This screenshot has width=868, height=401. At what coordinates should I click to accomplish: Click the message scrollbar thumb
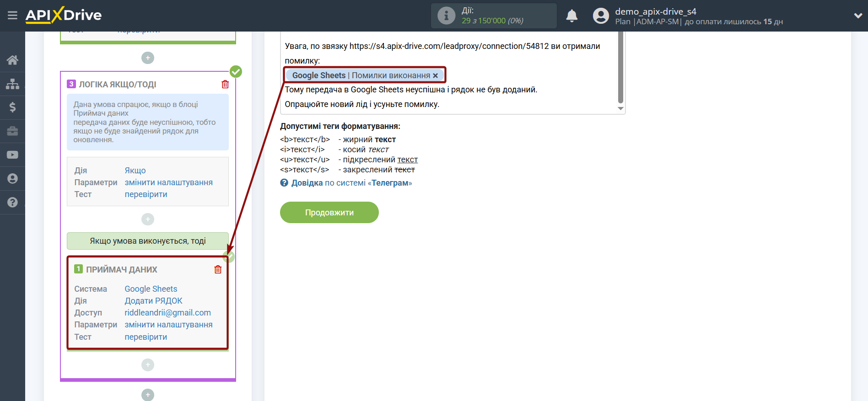620,67
